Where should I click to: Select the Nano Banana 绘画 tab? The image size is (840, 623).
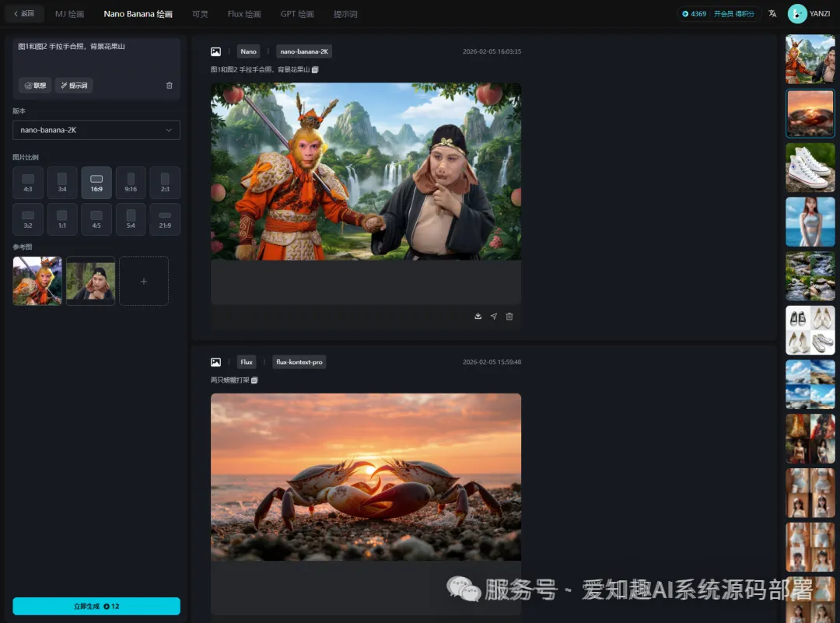pos(138,14)
